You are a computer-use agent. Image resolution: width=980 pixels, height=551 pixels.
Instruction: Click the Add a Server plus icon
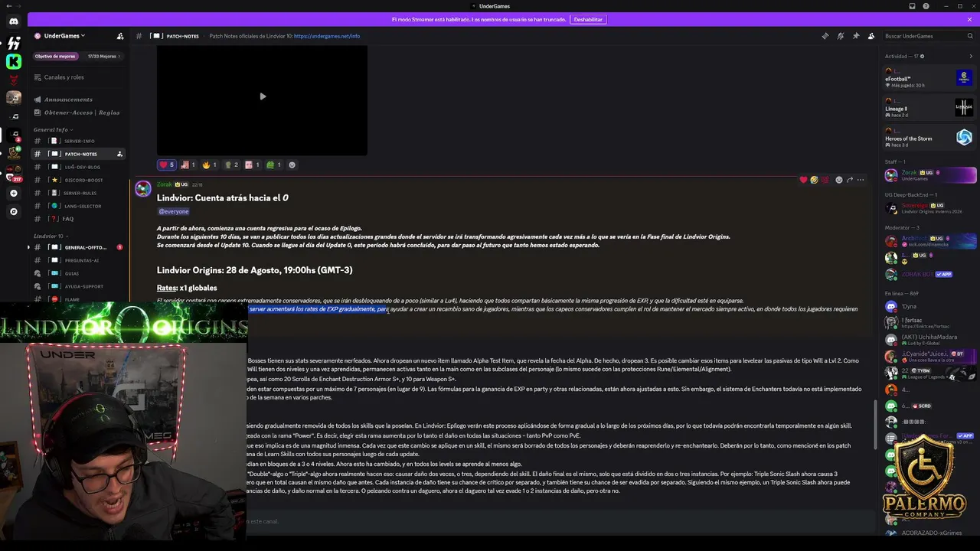click(13, 193)
